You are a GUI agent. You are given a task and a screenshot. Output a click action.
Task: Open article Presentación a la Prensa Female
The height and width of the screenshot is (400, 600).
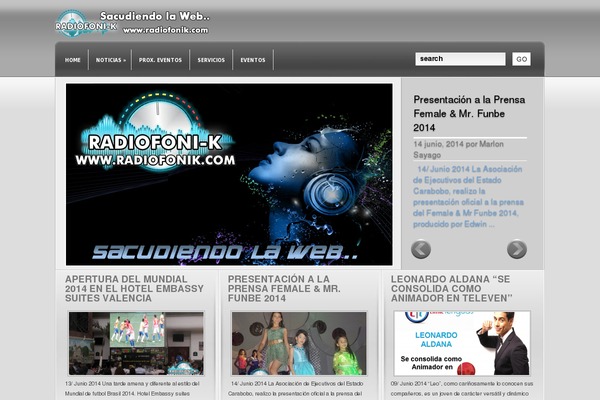coord(284,289)
